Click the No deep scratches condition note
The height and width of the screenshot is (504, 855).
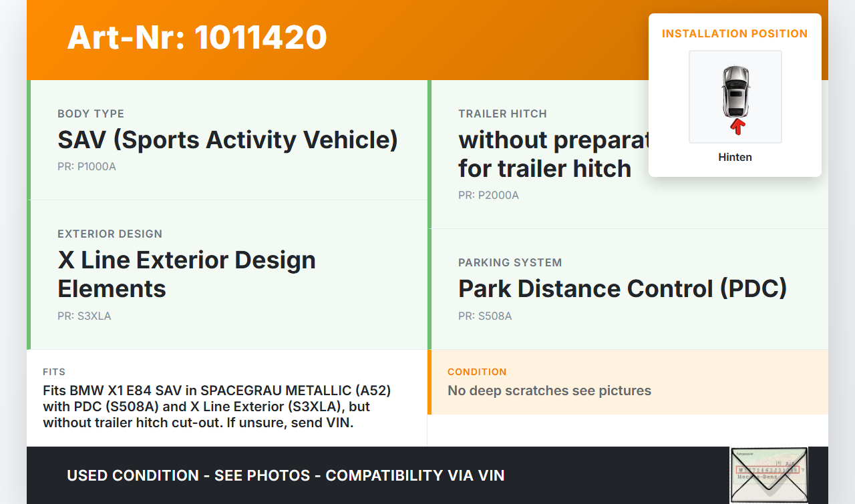coord(549,391)
